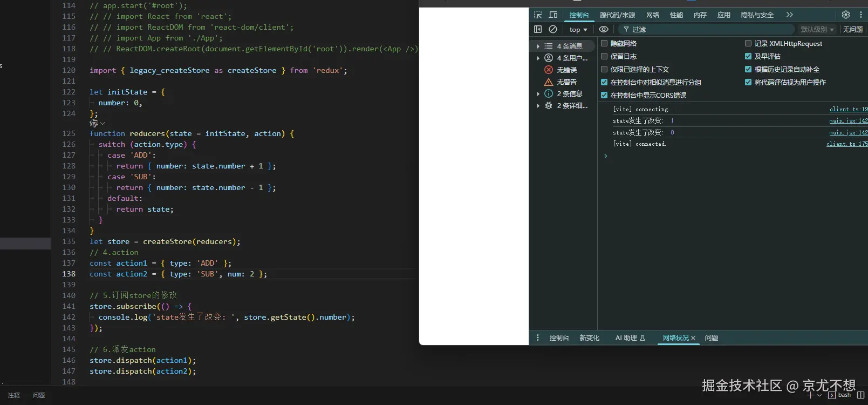Open the client.ts:175 source link
Screen dimensions: 868x405
(x=847, y=144)
